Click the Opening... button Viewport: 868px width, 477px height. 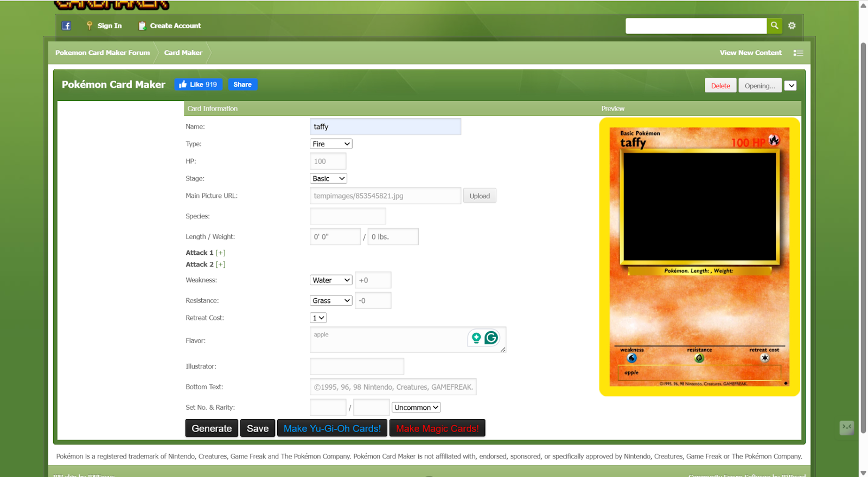(x=759, y=86)
